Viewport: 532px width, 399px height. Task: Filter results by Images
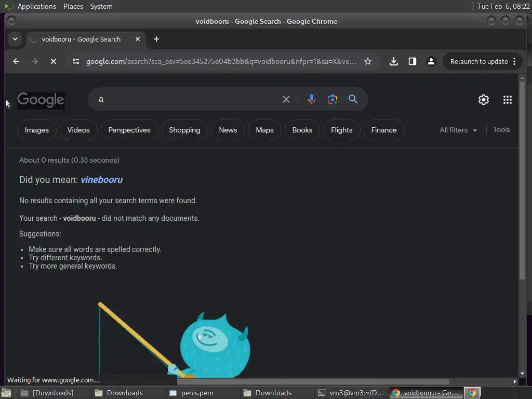pos(37,130)
